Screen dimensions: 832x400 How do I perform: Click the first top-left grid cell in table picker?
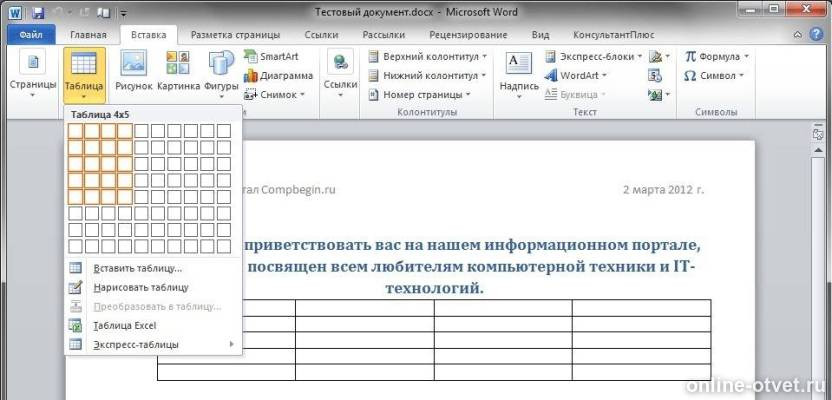(x=75, y=131)
